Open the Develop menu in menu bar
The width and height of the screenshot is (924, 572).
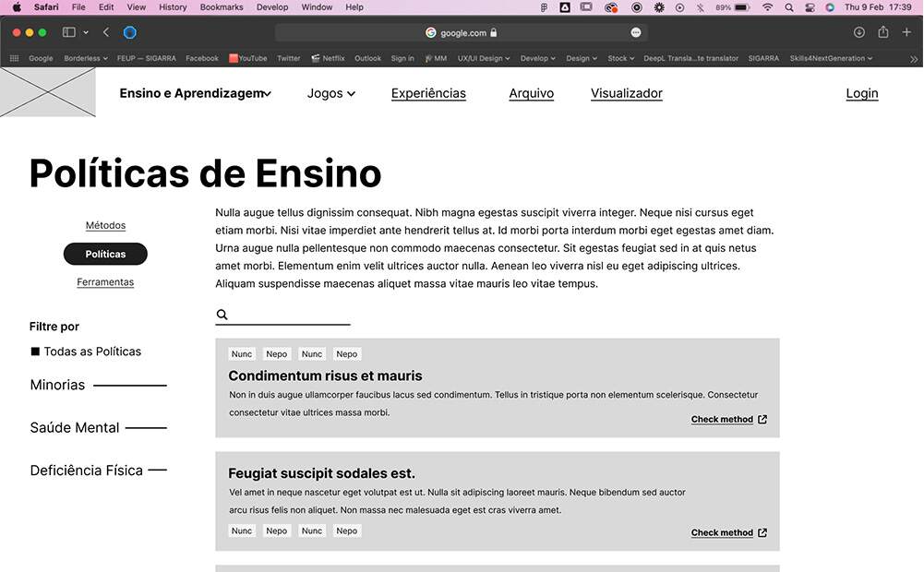[x=271, y=6]
